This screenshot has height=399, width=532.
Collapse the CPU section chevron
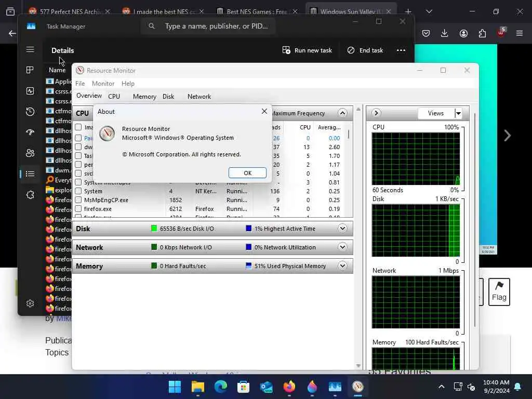tap(342, 113)
